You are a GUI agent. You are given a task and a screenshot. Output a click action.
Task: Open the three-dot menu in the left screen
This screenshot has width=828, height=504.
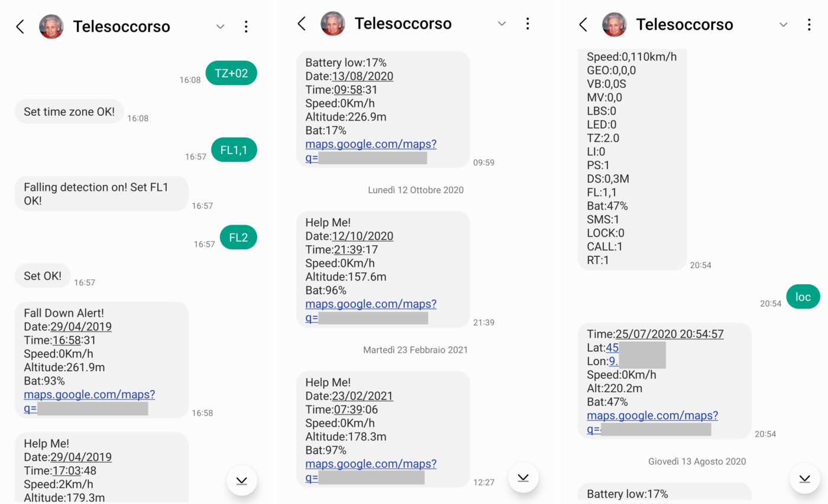coord(246,27)
